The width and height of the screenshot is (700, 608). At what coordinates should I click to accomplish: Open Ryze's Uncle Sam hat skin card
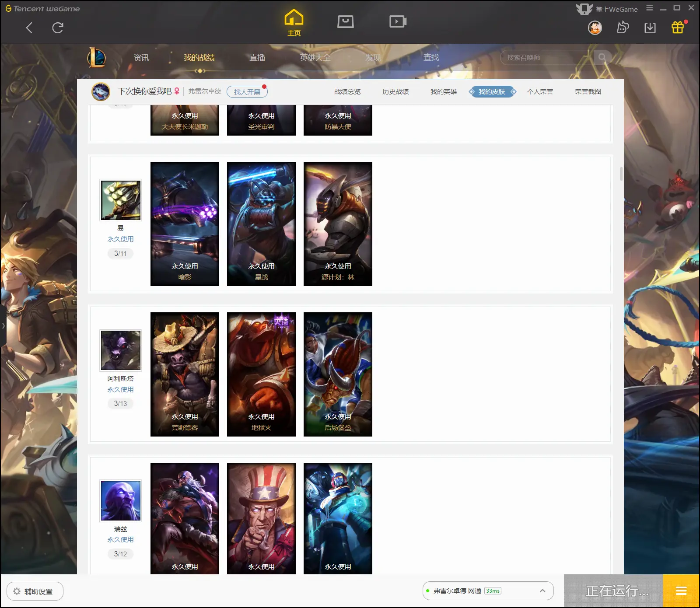pyautogui.click(x=261, y=518)
